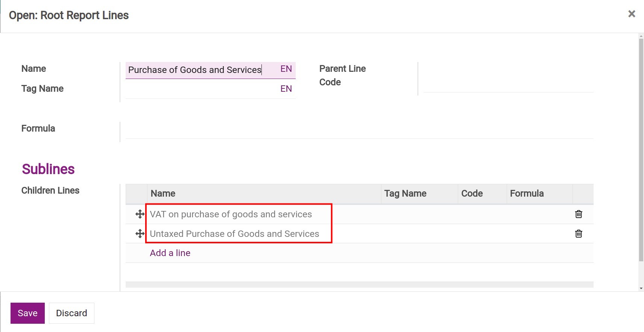Add a line to Children Lines
Image resolution: width=644 pixels, height=332 pixels.
pyautogui.click(x=170, y=253)
